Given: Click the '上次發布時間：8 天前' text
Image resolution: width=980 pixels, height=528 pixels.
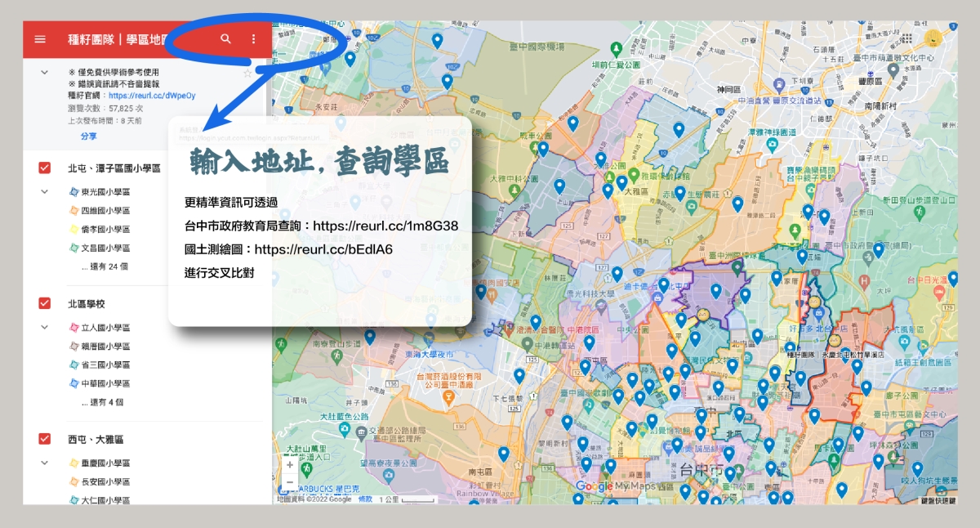Looking at the screenshot, I should pyautogui.click(x=105, y=120).
